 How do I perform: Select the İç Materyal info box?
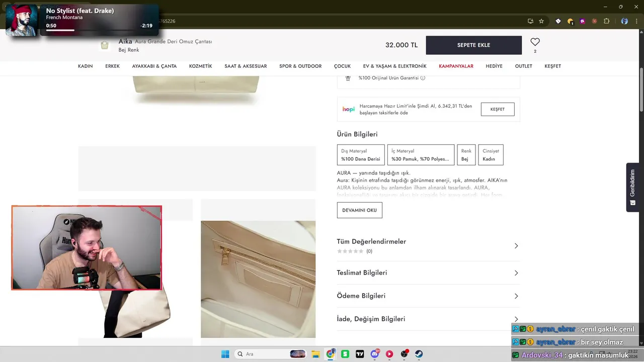point(421,155)
